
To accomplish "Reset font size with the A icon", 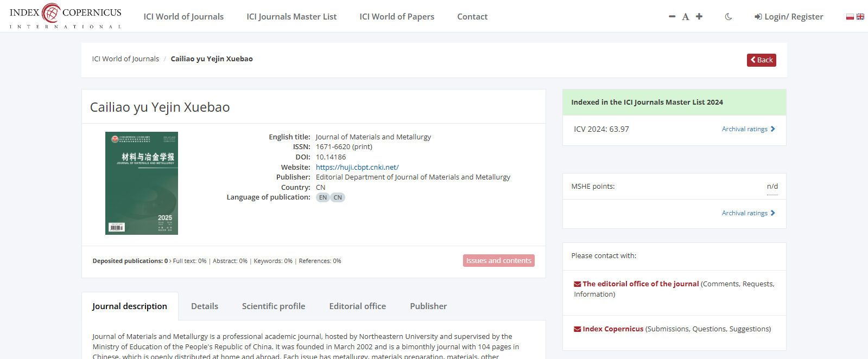I will pos(686,17).
